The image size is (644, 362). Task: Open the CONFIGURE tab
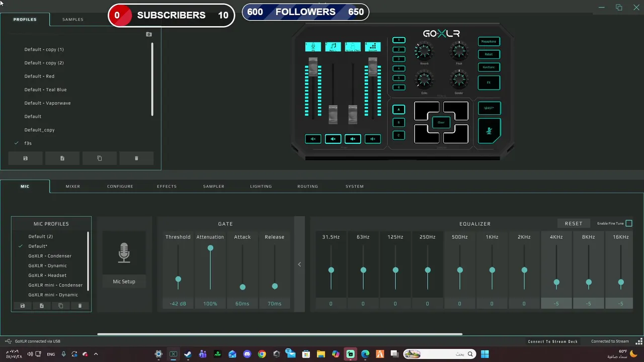120,186
